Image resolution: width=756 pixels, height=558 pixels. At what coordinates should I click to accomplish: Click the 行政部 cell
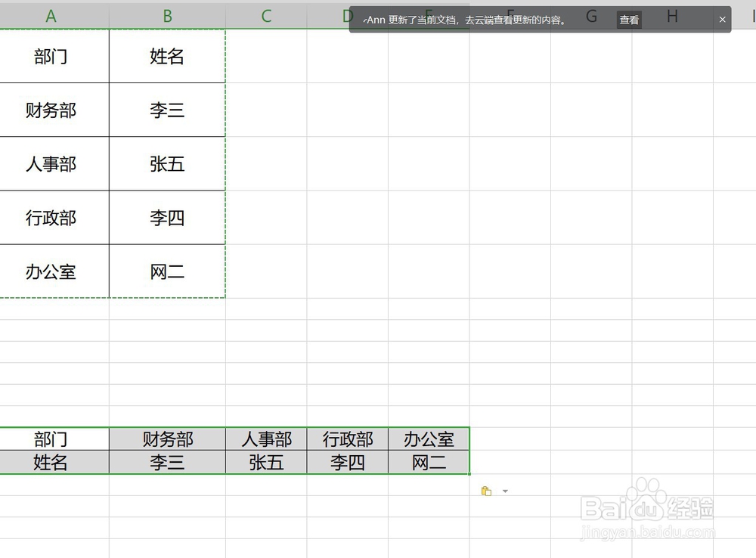(51, 218)
